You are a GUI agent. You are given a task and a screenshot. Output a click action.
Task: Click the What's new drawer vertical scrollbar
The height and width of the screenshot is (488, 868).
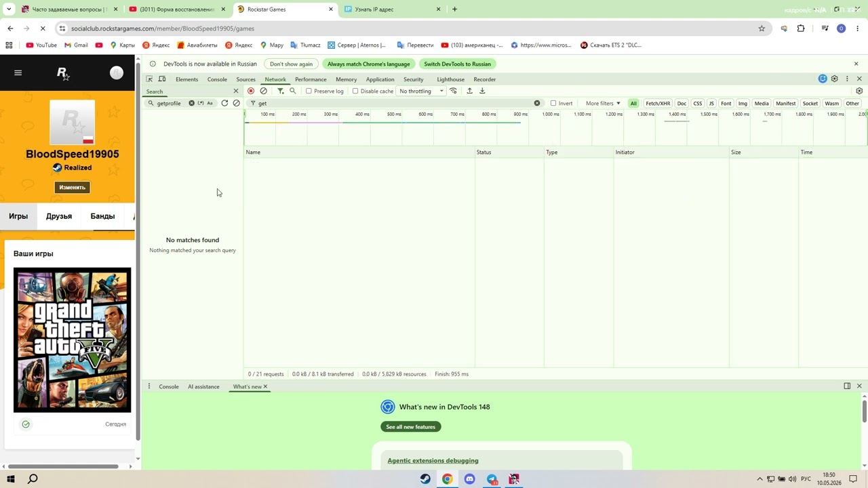pyautogui.click(x=864, y=410)
